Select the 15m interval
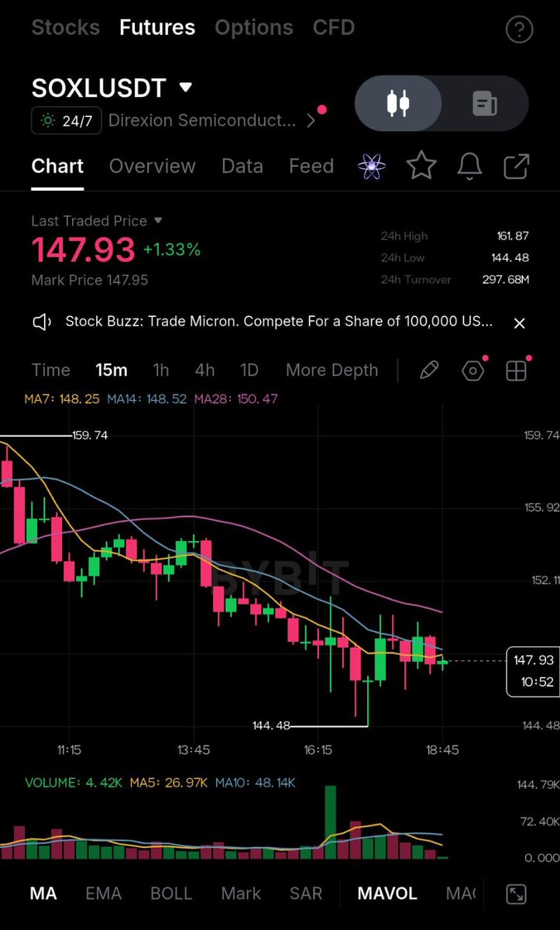The image size is (560, 930). coord(112,370)
